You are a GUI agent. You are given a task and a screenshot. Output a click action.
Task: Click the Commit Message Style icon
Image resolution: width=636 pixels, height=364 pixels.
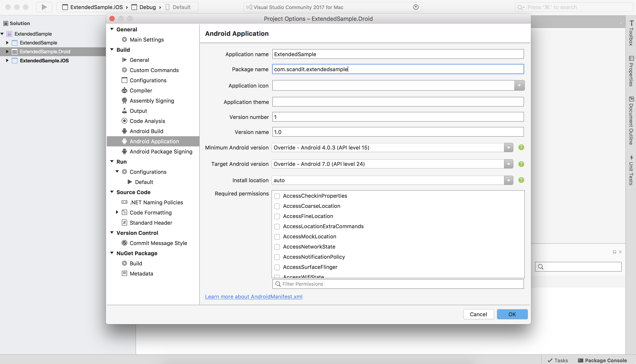(x=124, y=243)
